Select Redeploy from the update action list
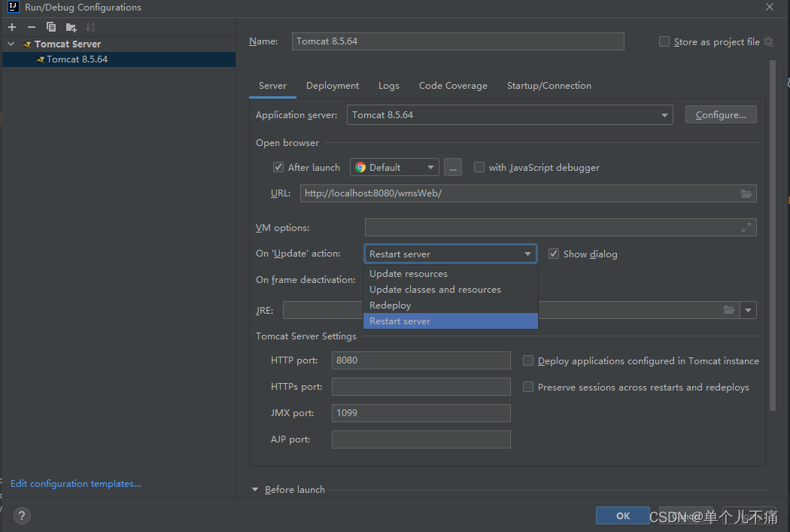 tap(390, 306)
